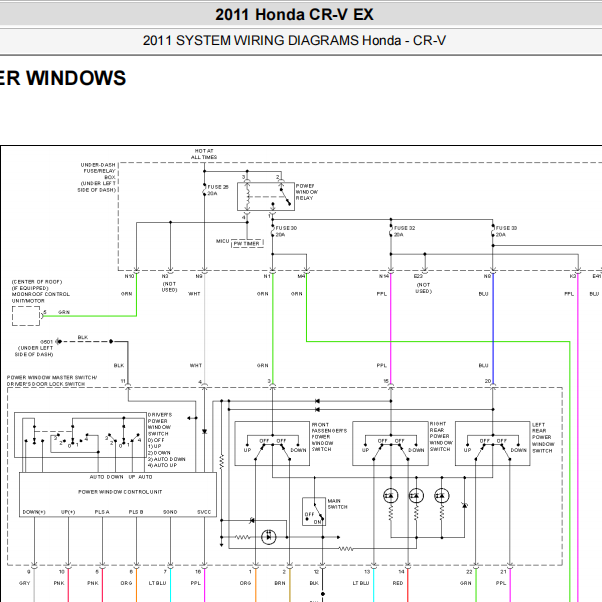This screenshot has height=602, width=602.
Task: Click '2011 SYSTEM WIRING DIAGRAMS Honda - CR-V' subtitle
Action: coord(294,40)
